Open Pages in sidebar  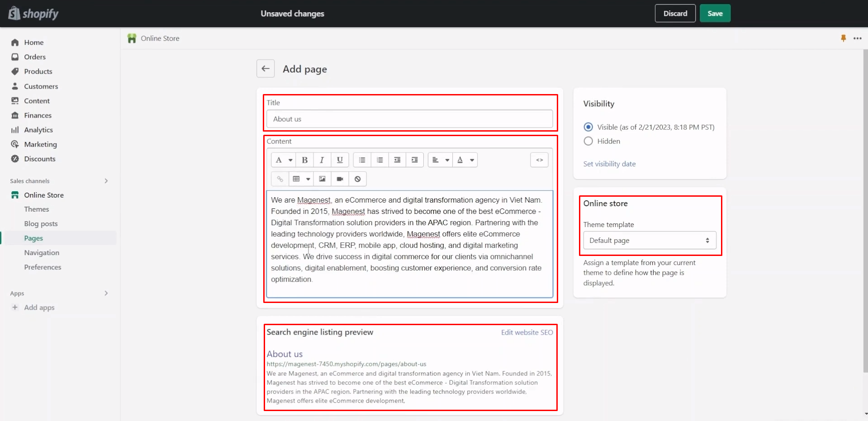[x=33, y=238]
